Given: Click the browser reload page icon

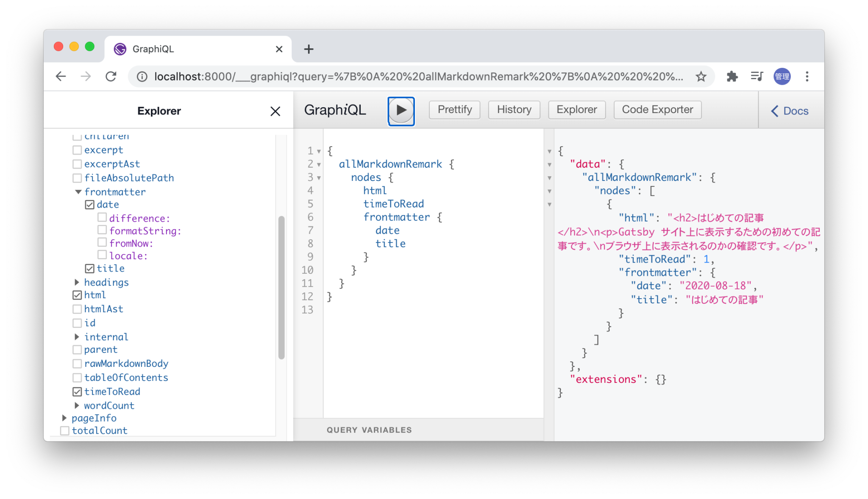Looking at the screenshot, I should [111, 77].
